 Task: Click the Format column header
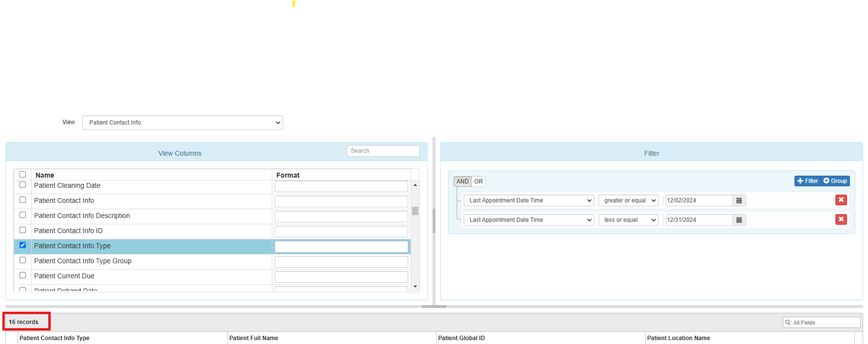(341, 175)
